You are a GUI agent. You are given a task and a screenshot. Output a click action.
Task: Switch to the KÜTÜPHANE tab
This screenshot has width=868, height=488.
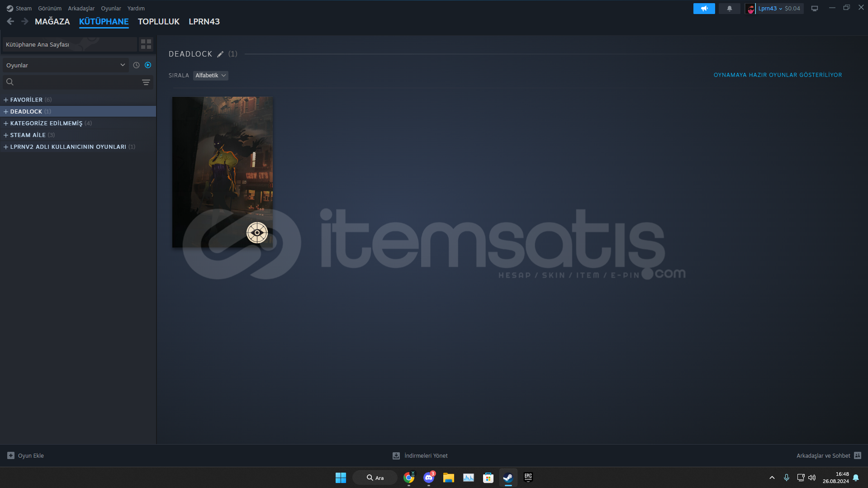click(x=104, y=21)
